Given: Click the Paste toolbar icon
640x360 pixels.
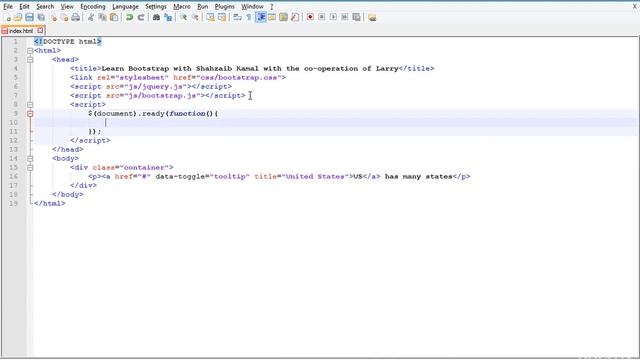Looking at the screenshot, I should [x=114, y=17].
